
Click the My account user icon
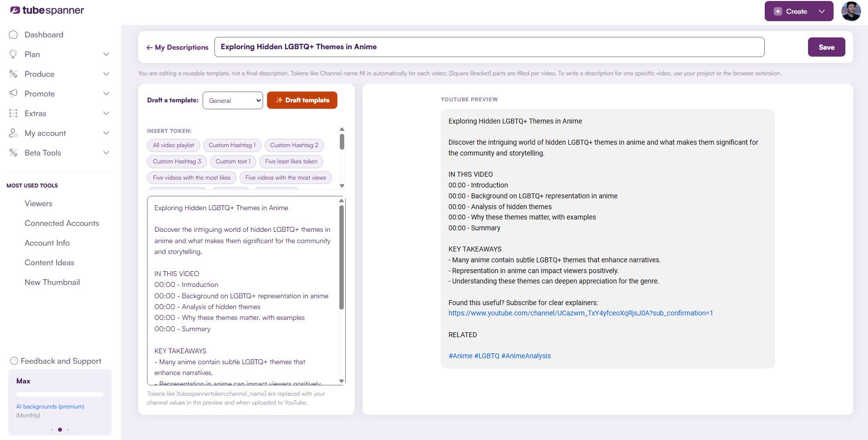[13, 133]
